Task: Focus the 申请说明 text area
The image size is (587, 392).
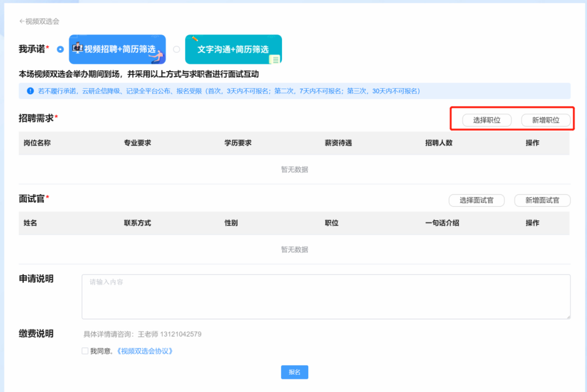Action: click(x=326, y=296)
